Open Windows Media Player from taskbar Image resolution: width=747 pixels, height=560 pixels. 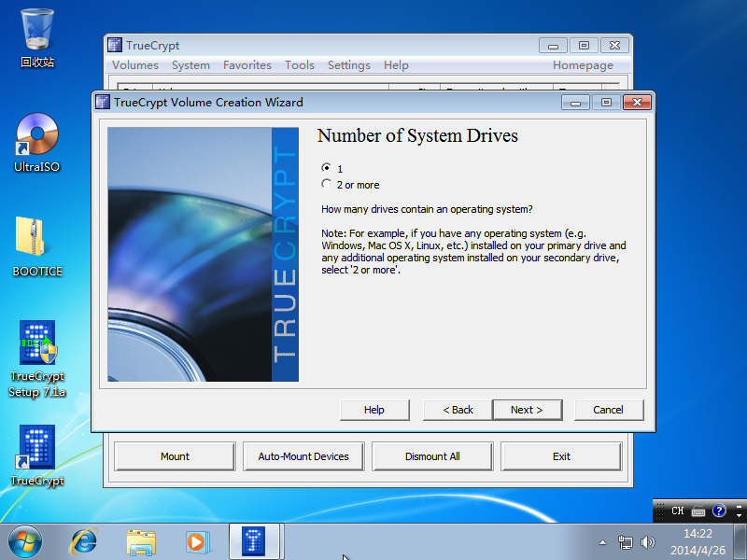pyautogui.click(x=197, y=542)
